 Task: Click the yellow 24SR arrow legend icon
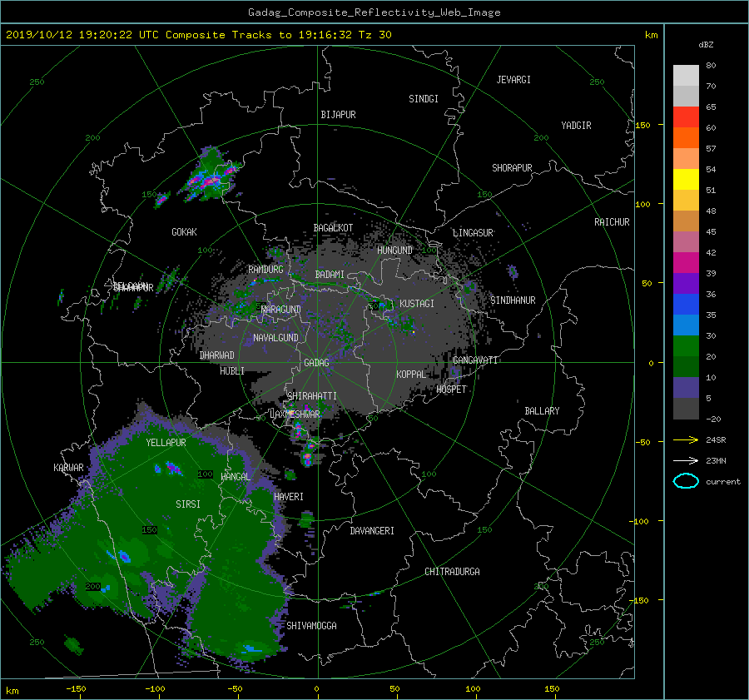(686, 439)
